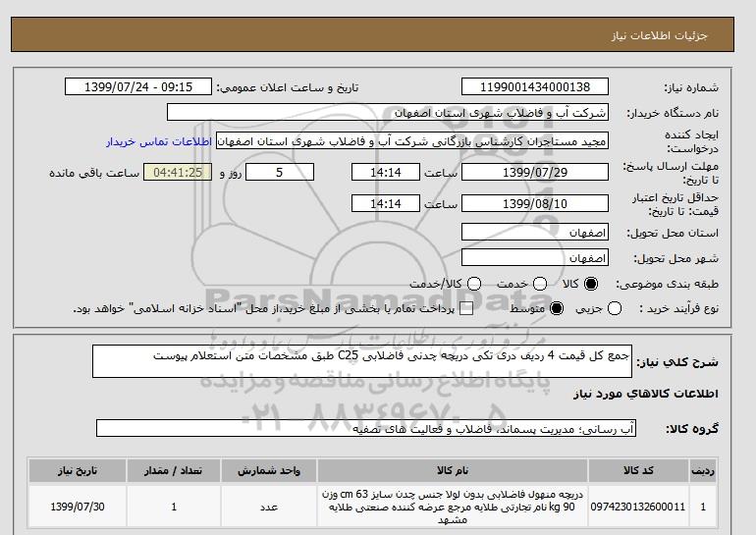Click the ساعت باقی مانده label
The width and height of the screenshot is (756, 535).
click(94, 173)
